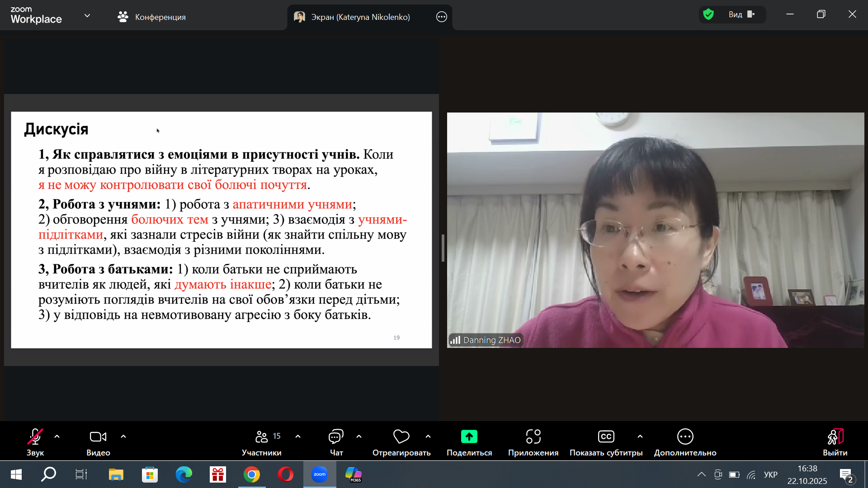Unmute the microphone

tap(35, 437)
